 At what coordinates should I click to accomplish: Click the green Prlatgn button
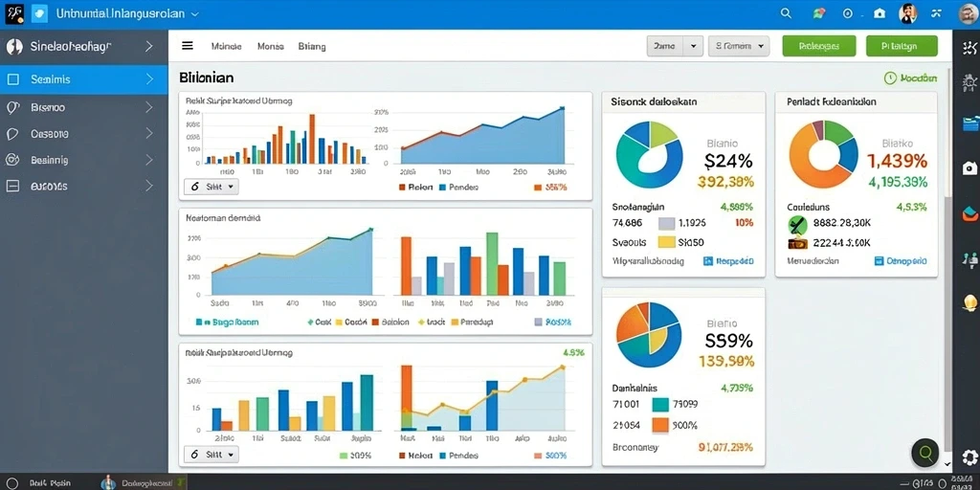(902, 46)
